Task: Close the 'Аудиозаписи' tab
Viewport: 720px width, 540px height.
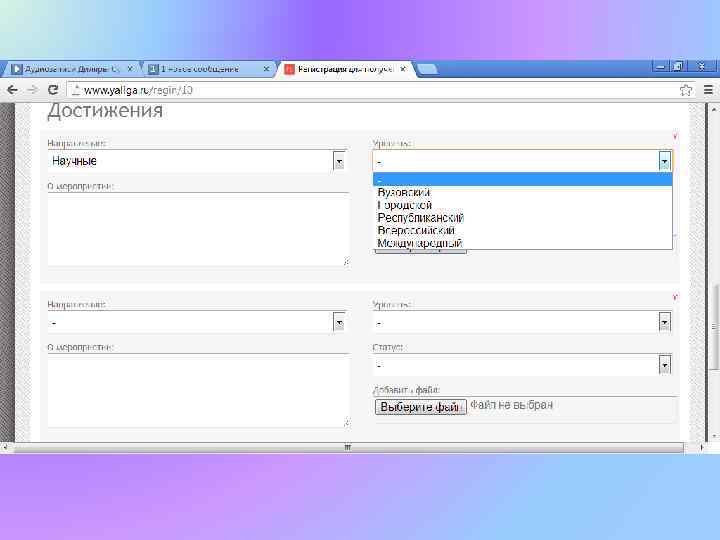Action: pyautogui.click(x=130, y=69)
